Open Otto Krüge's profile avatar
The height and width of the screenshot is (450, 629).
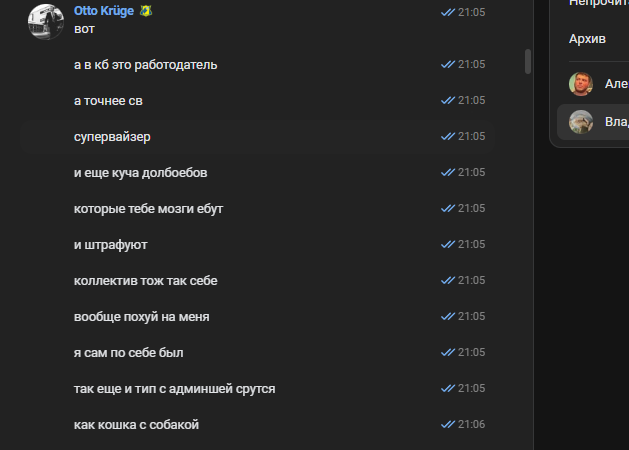pyautogui.click(x=47, y=22)
